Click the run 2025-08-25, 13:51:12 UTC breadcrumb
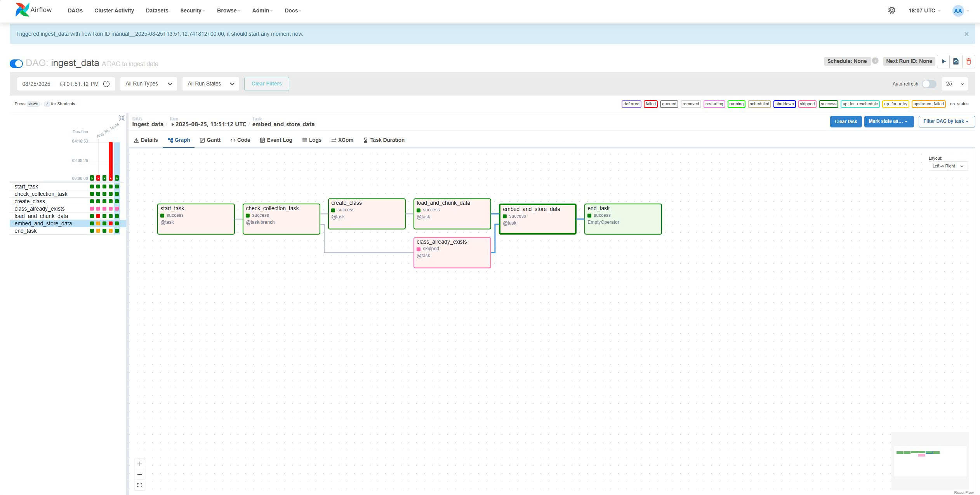This screenshot has width=980, height=495. [209, 125]
